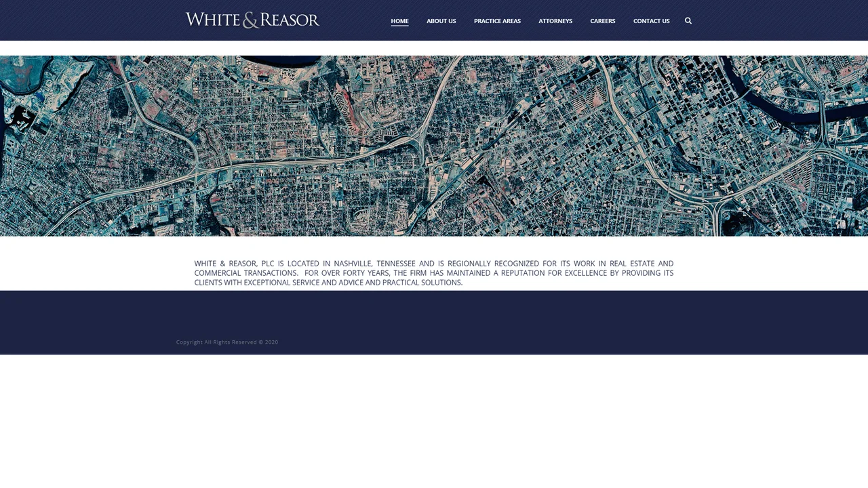Go to the Home menu item
This screenshot has width=868, height=488.
point(399,21)
